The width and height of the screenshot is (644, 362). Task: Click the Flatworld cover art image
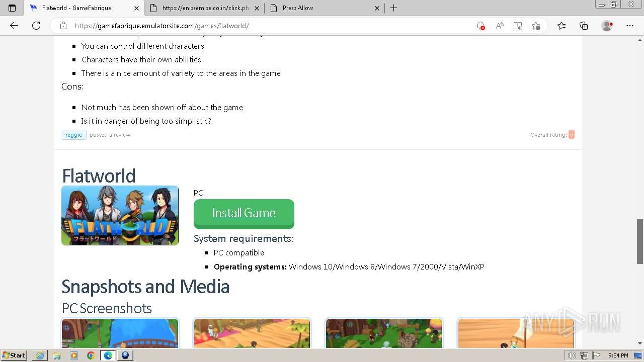point(120,215)
